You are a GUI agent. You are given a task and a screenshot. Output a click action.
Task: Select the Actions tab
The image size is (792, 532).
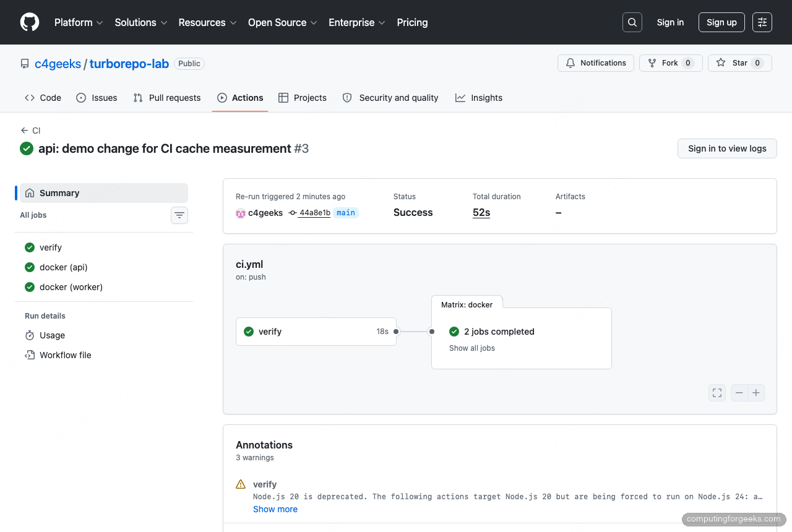pos(240,98)
